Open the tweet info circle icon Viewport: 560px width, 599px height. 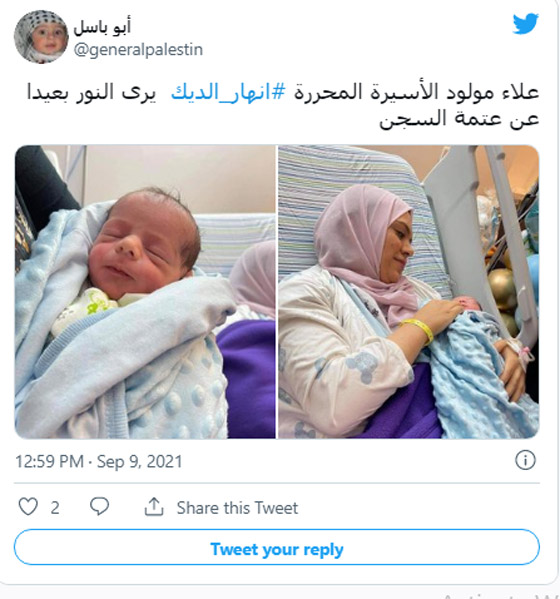(x=525, y=460)
